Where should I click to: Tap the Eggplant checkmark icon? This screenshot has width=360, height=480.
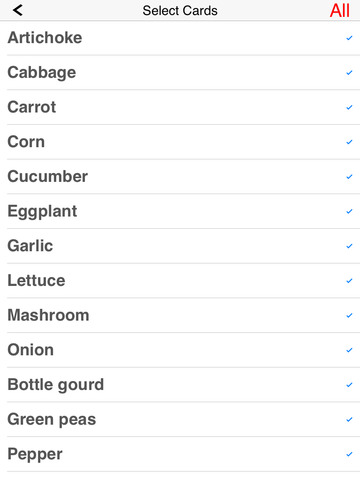[x=349, y=211]
